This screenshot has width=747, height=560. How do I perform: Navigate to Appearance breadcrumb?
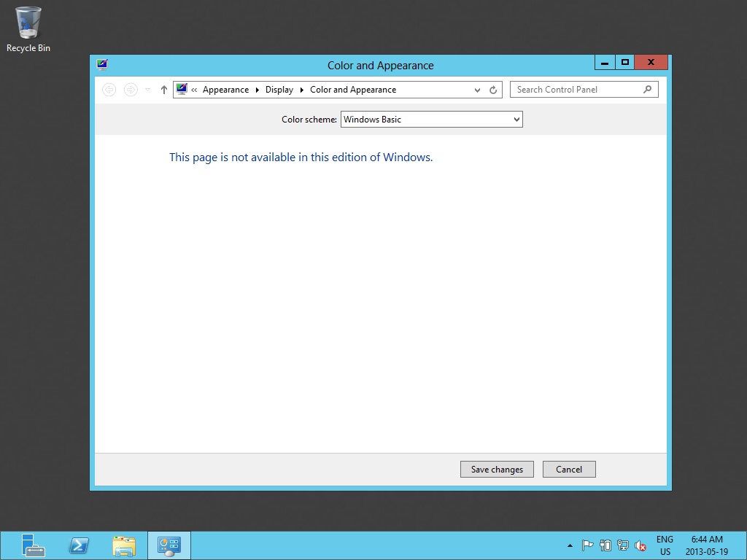tap(226, 90)
